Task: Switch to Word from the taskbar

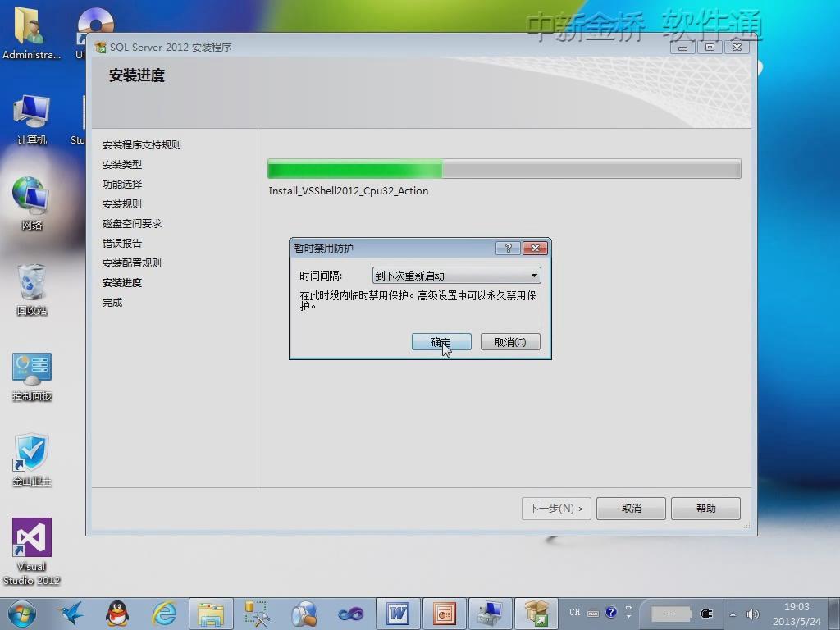Action: coord(398,614)
